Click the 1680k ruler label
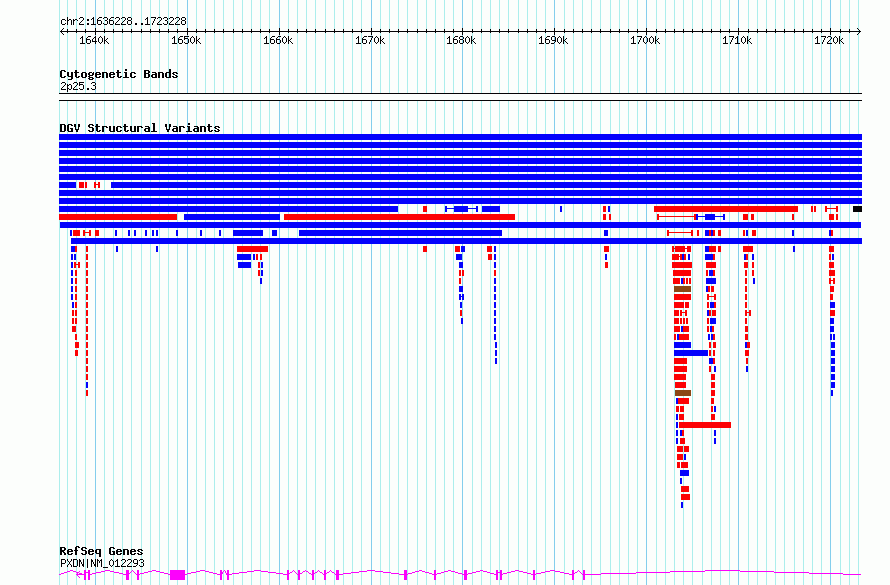This screenshot has height=585, width=890. pyautogui.click(x=461, y=40)
